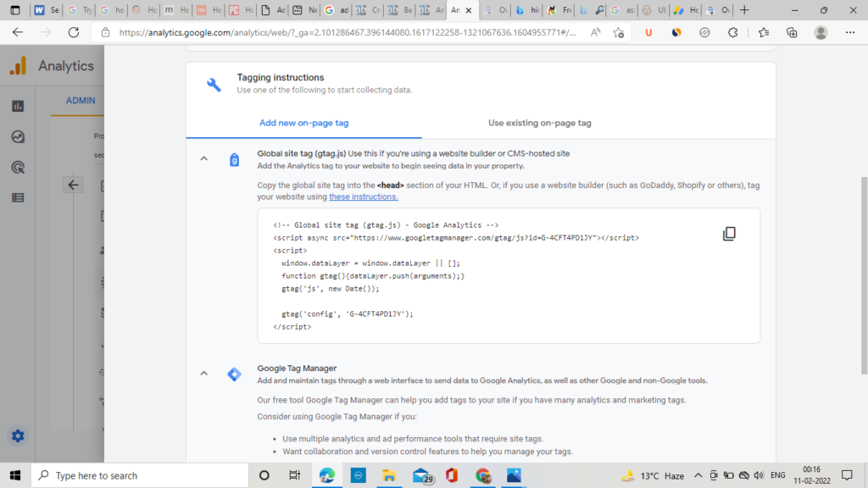Switch to Add new on-page tag tab
868x488 pixels.
click(x=304, y=123)
